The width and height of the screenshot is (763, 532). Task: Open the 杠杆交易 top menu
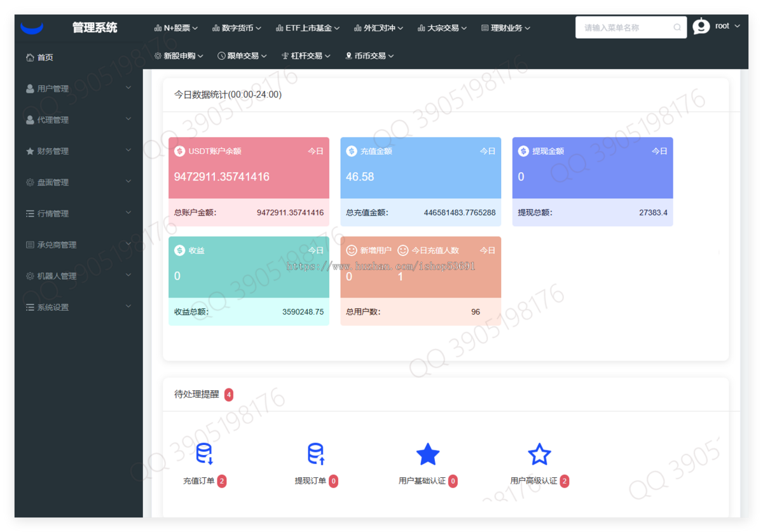click(306, 56)
